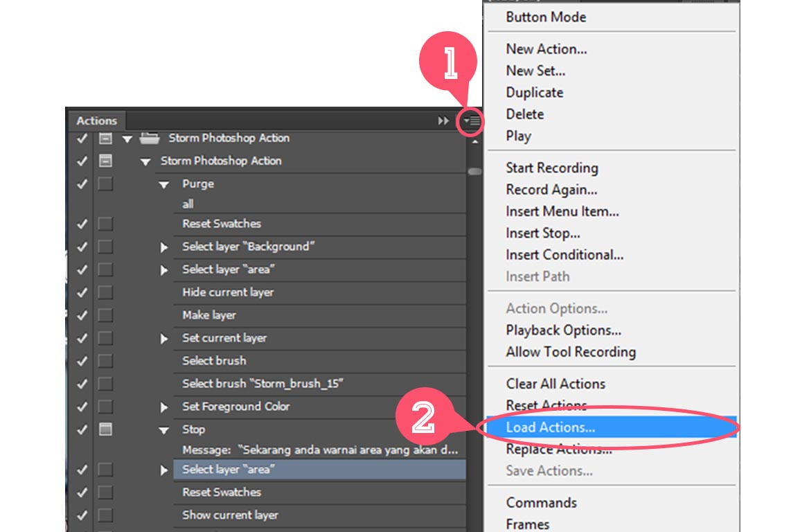Select Record Again... menu entry
Screen dimensions: 809x532
tap(551, 189)
